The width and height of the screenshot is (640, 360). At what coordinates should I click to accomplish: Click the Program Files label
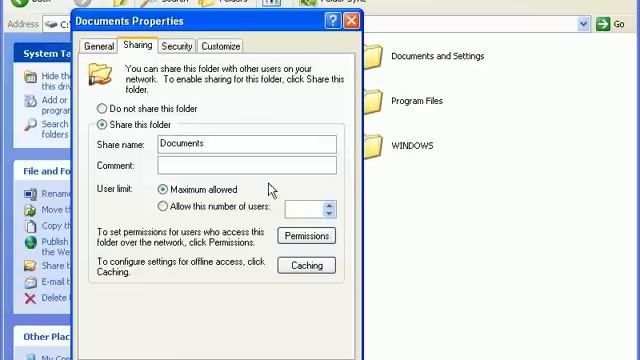(417, 101)
